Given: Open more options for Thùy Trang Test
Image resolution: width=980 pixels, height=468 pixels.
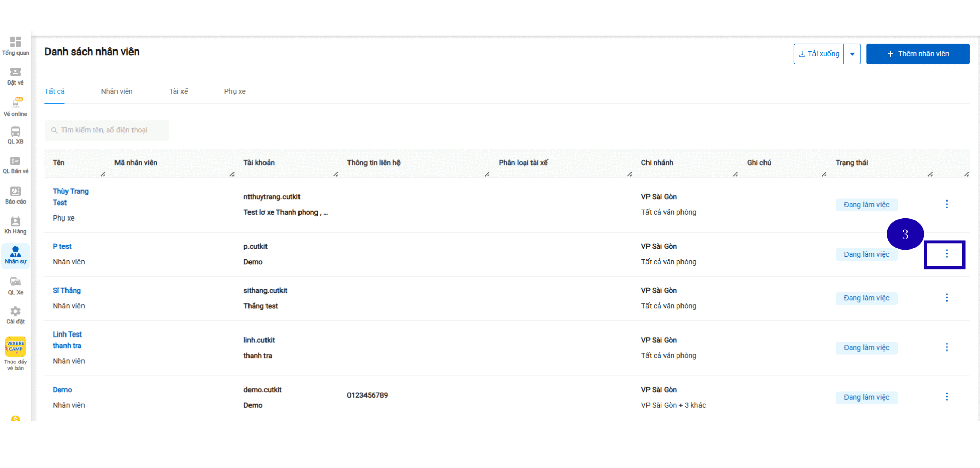Looking at the screenshot, I should [946, 204].
